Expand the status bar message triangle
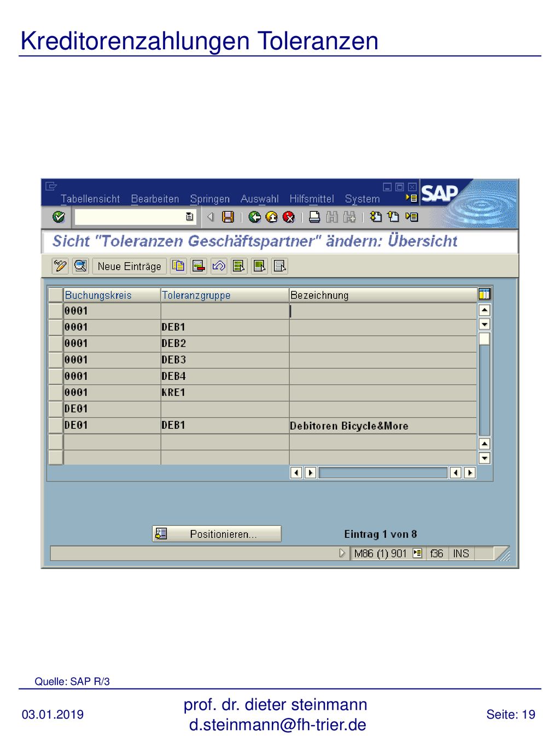The width and height of the screenshot is (560, 747). point(342,553)
